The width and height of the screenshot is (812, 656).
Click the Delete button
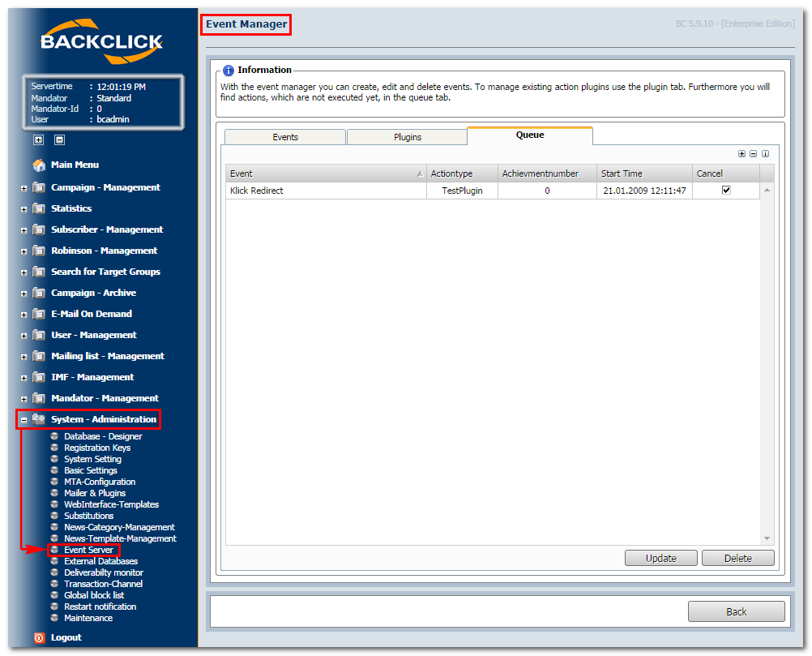738,558
